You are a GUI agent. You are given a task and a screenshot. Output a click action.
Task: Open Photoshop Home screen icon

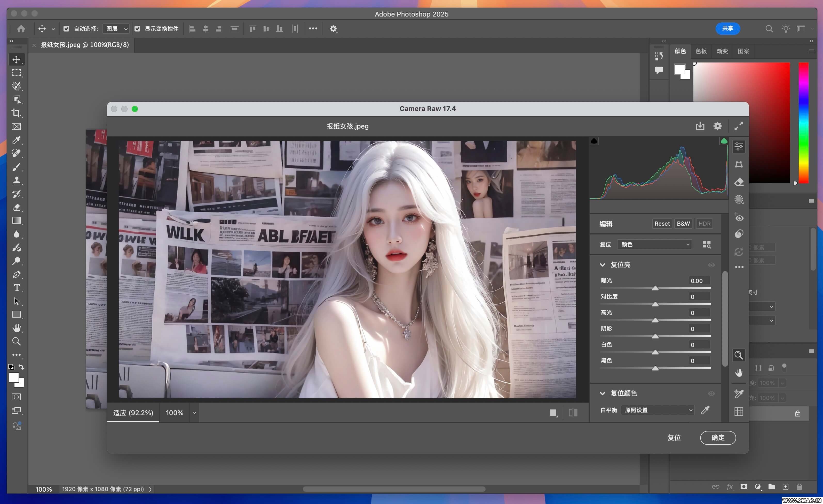(x=21, y=29)
